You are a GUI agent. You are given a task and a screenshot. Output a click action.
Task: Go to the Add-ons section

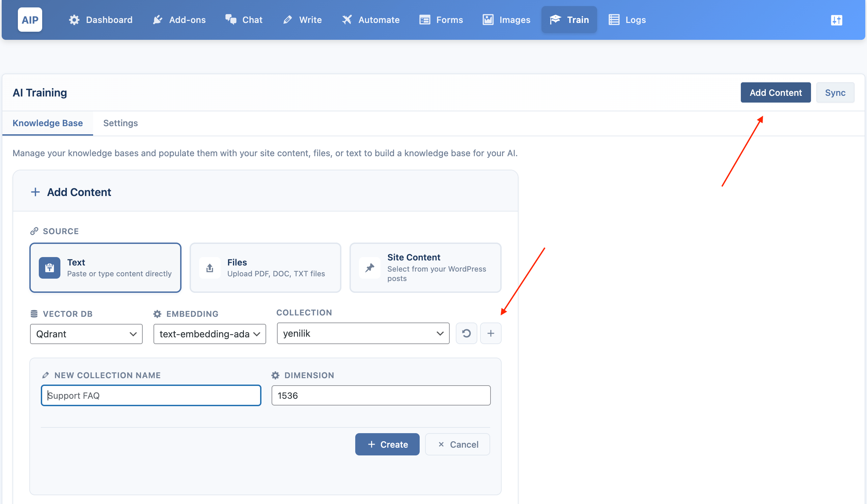tap(179, 20)
